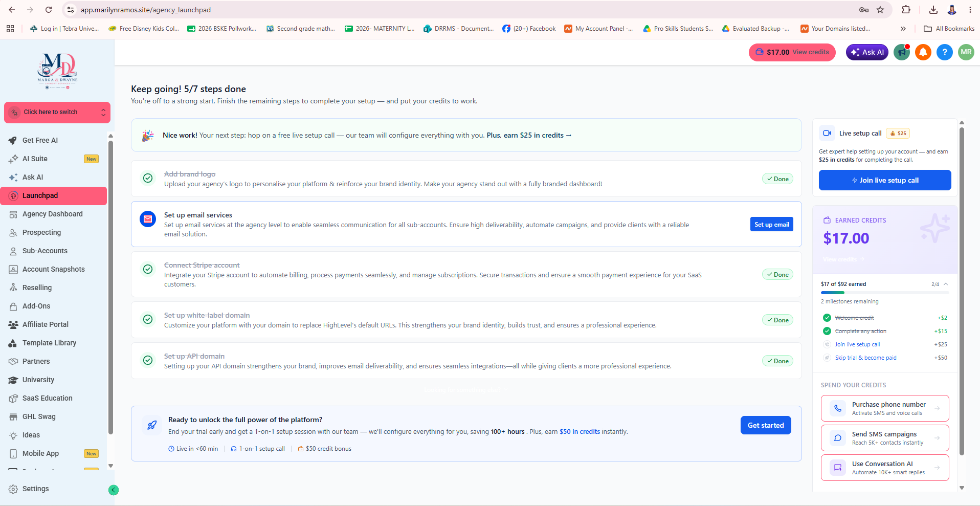This screenshot has width=980, height=506.
Task: Click the browser address bar URL
Action: pyautogui.click(x=146, y=10)
